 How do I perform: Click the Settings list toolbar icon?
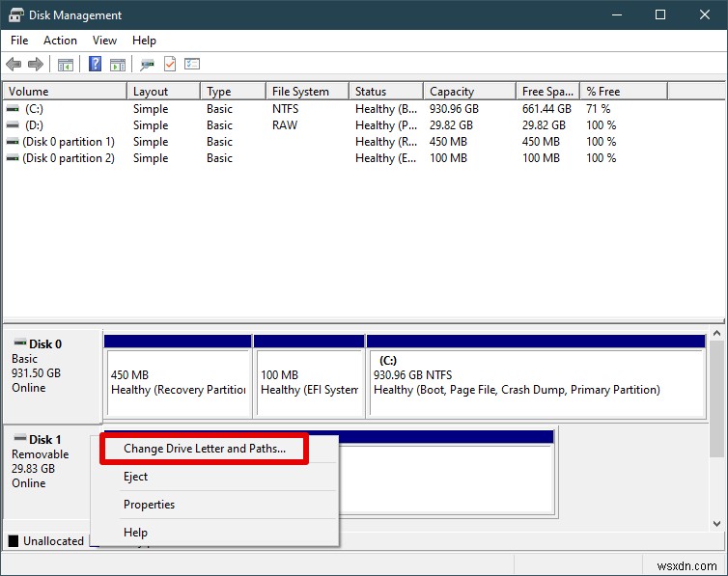(192, 64)
